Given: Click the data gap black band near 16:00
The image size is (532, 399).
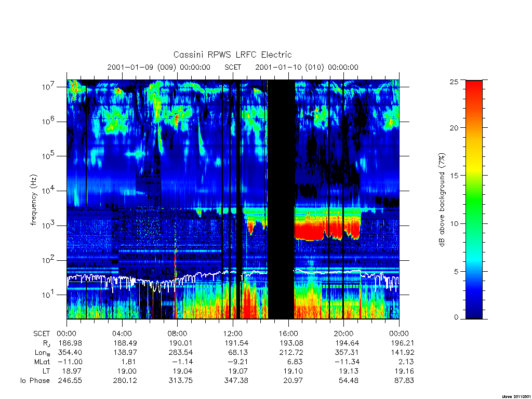Looking at the screenshot, I should 281,199.
